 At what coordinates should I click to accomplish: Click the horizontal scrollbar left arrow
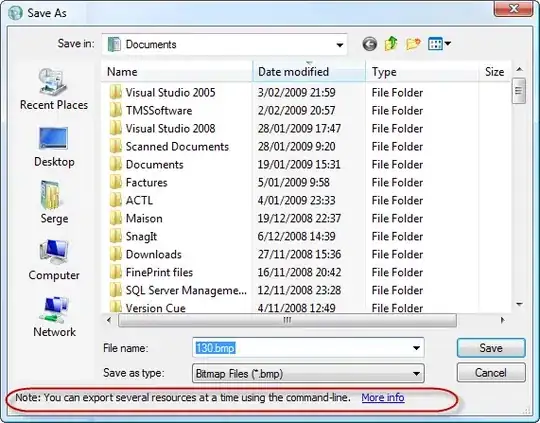click(109, 320)
